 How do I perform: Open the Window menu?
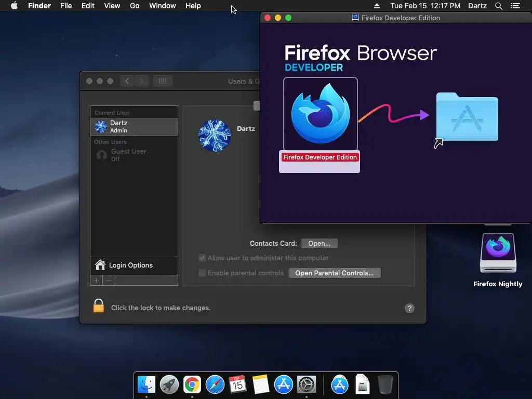[x=163, y=6]
